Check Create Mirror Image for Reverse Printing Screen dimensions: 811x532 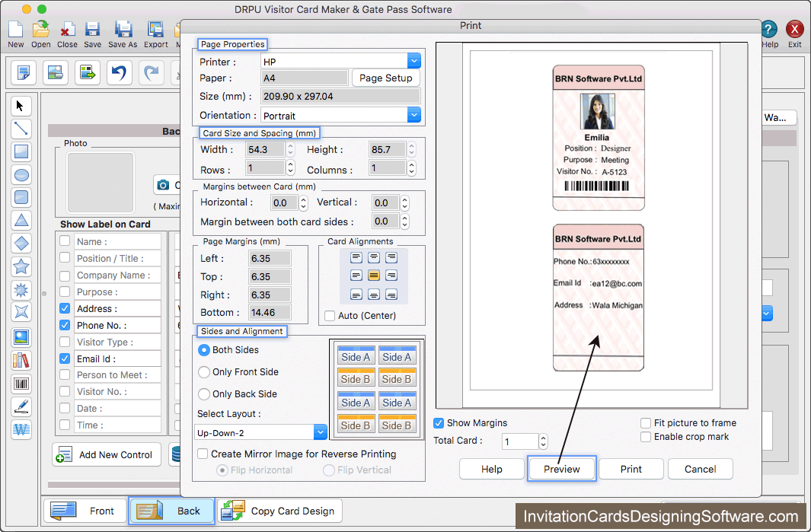(x=203, y=454)
